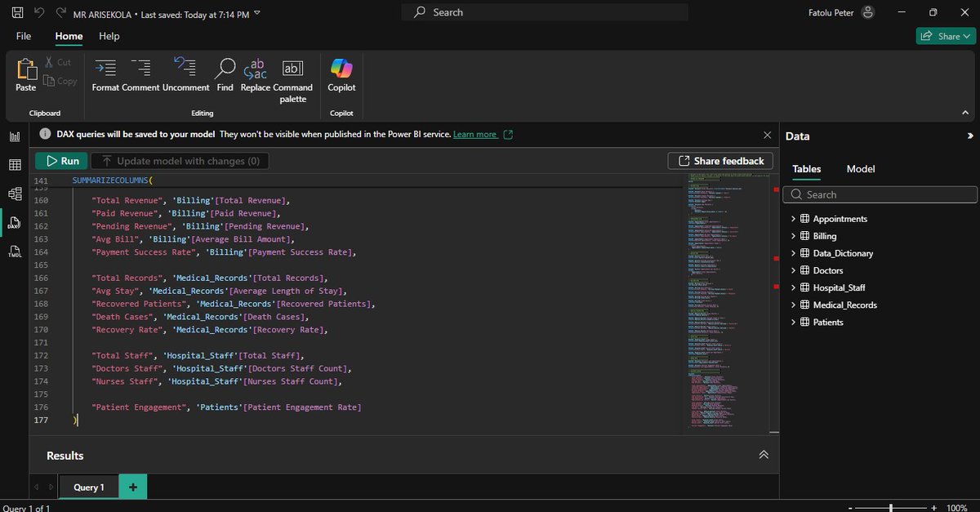Click the SUMMARIZECOLUMNS sticky header line
The image size is (980, 512).
click(113, 180)
